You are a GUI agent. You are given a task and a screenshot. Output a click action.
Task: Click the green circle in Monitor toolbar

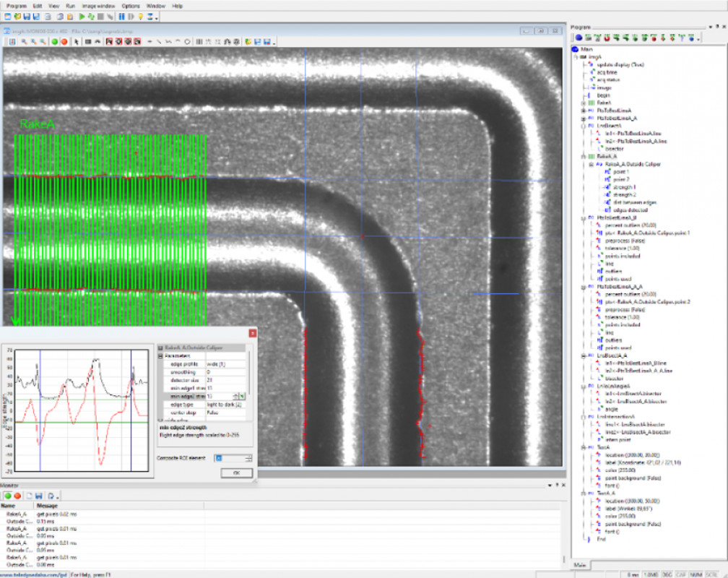click(x=8, y=496)
